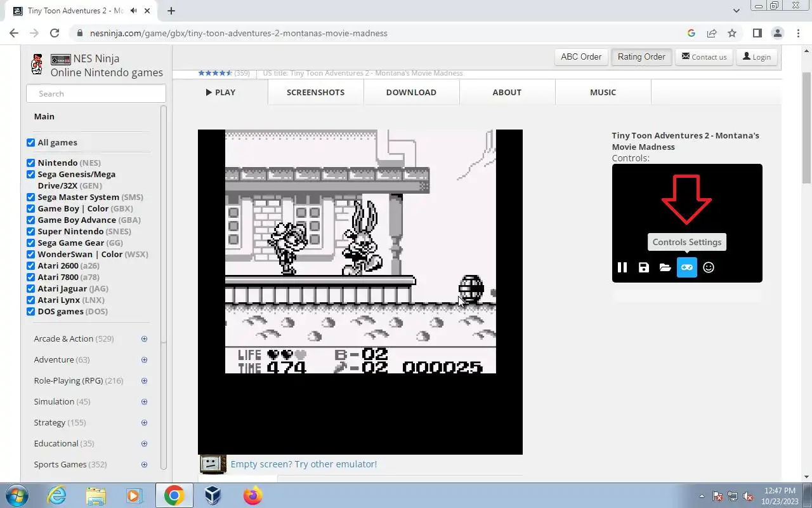Show hidden system tray icons
This screenshot has height=508, width=812.
tap(702, 496)
